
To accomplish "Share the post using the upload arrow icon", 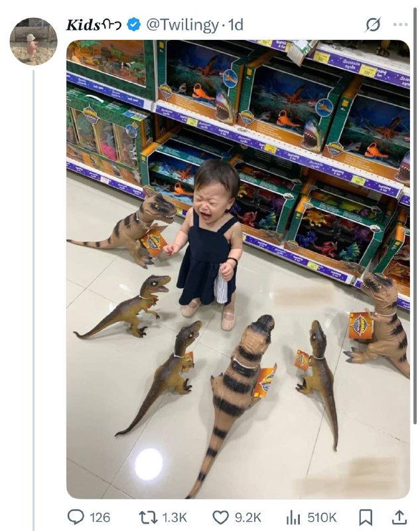I will pos(399,517).
